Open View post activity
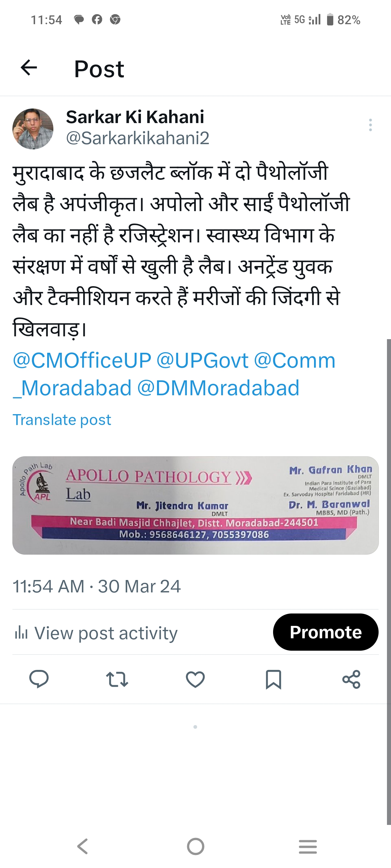391x868 pixels. coord(96,633)
